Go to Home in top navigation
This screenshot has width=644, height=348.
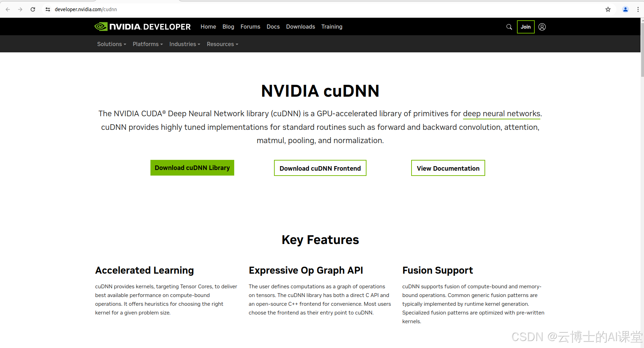[x=208, y=27]
